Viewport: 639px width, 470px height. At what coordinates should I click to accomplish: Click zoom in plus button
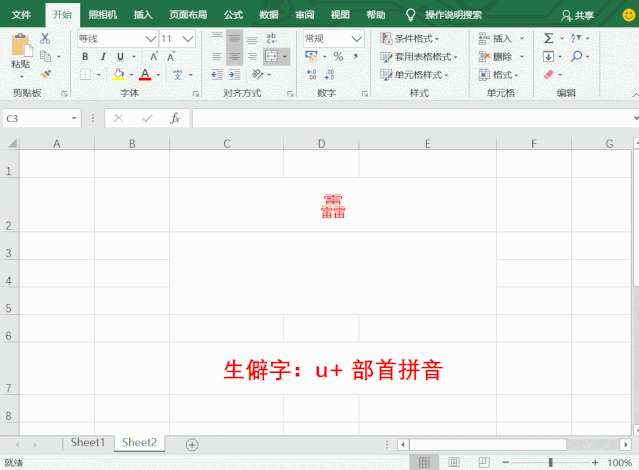click(x=595, y=462)
